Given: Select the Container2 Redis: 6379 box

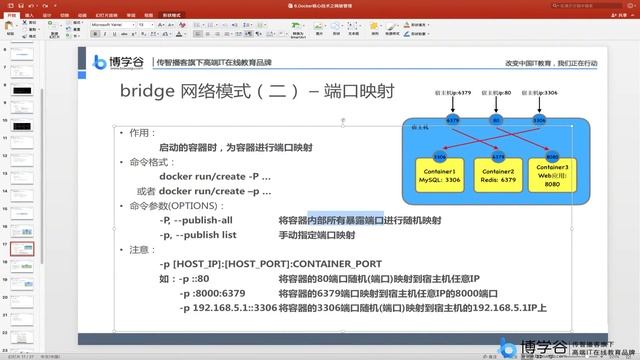Looking at the screenshot, I should [498, 175].
